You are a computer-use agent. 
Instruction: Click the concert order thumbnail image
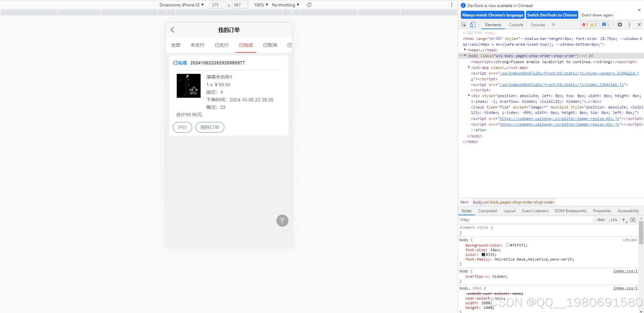tap(189, 86)
